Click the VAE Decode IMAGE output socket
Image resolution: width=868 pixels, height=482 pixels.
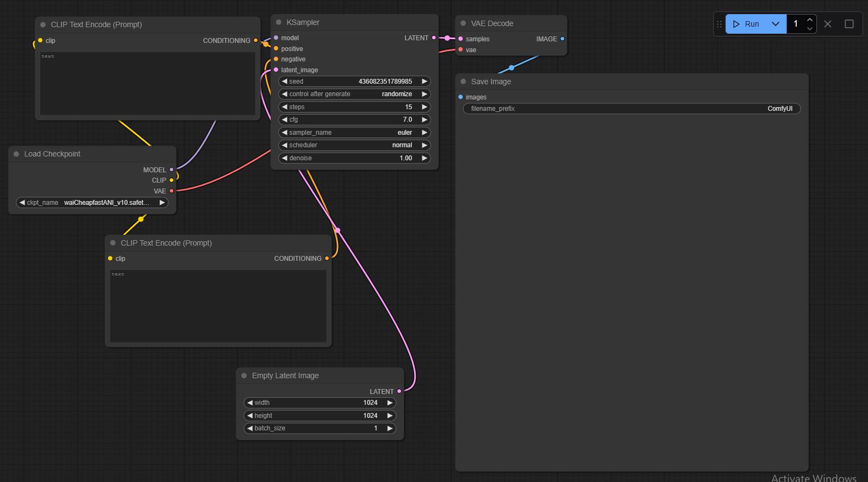click(562, 39)
